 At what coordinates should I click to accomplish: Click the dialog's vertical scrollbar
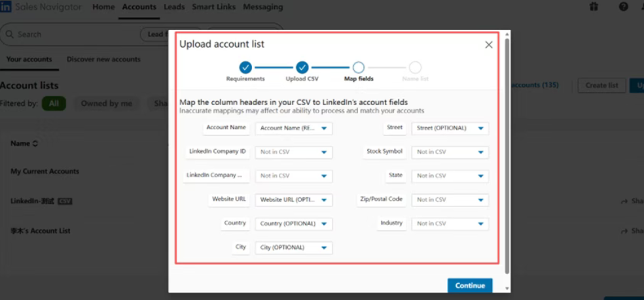point(508,157)
